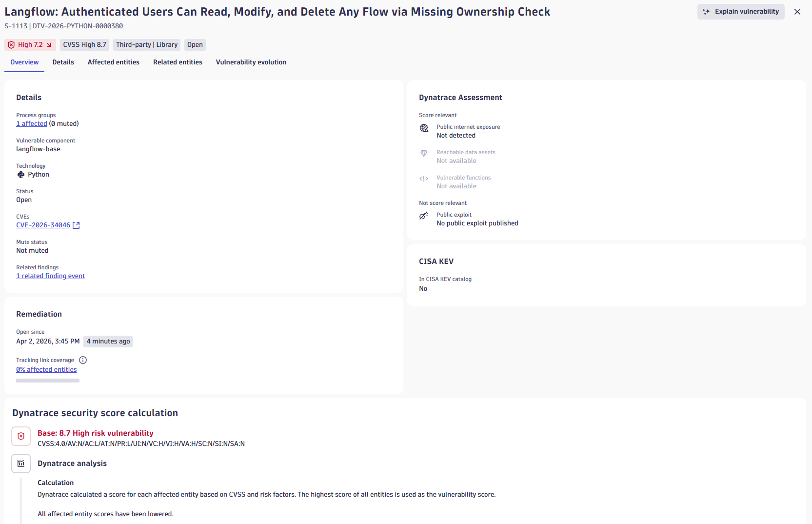Close the vulnerability details panel
Image resolution: width=812 pixels, height=524 pixels.
[797, 12]
